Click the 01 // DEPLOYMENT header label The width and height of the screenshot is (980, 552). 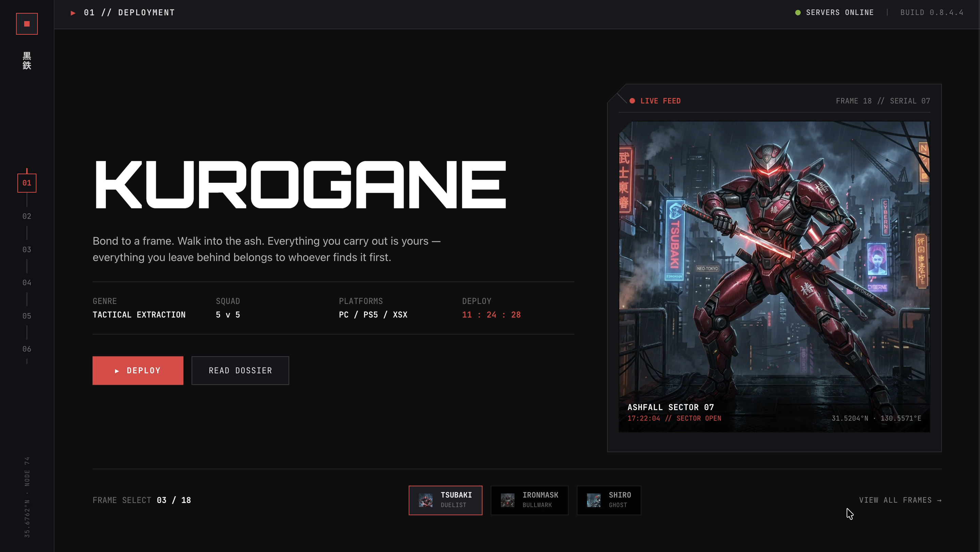[129, 13]
